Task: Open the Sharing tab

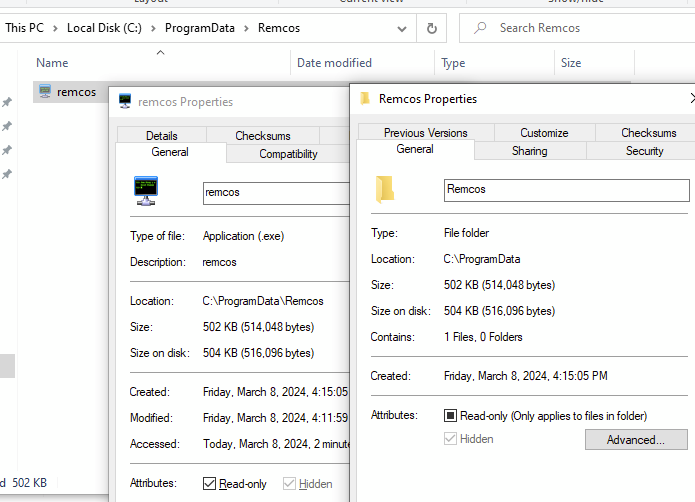Action: coord(529,151)
